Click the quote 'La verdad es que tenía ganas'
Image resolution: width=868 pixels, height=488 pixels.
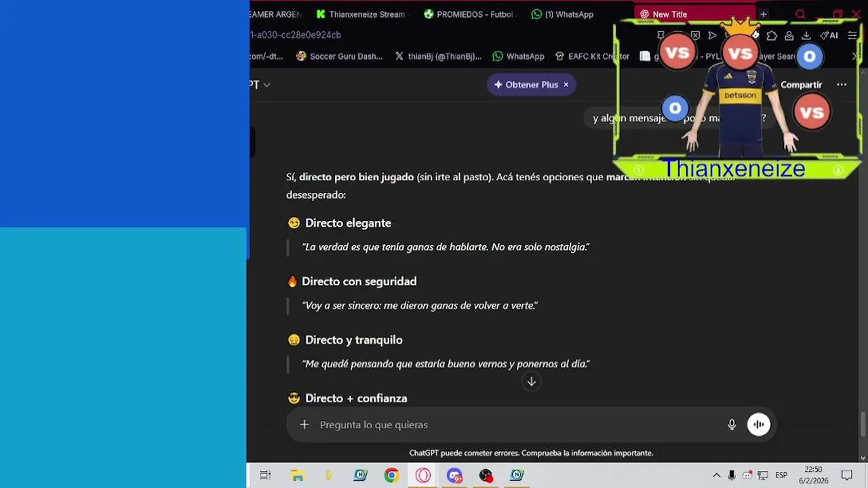446,247
